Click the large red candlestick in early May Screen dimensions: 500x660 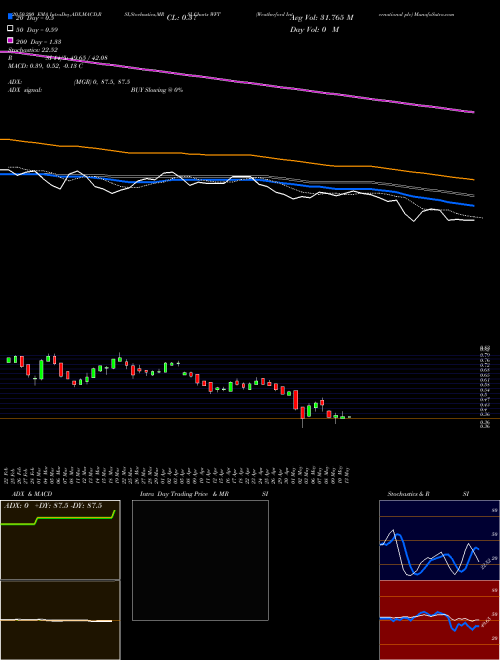(296, 399)
